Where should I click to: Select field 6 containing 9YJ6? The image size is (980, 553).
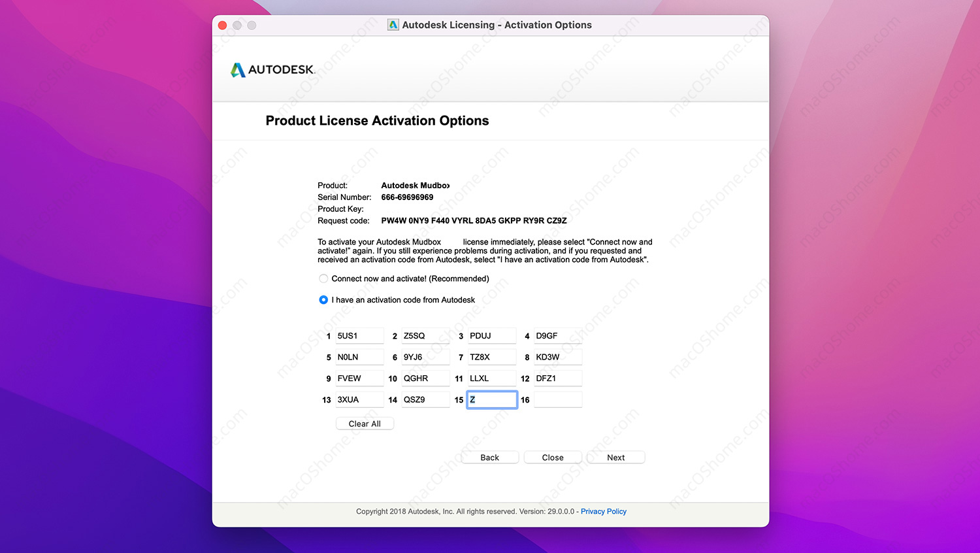point(425,357)
